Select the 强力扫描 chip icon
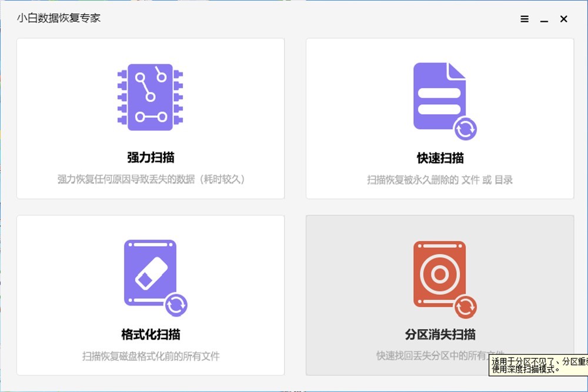Image resolution: width=588 pixels, height=392 pixels. [x=150, y=96]
